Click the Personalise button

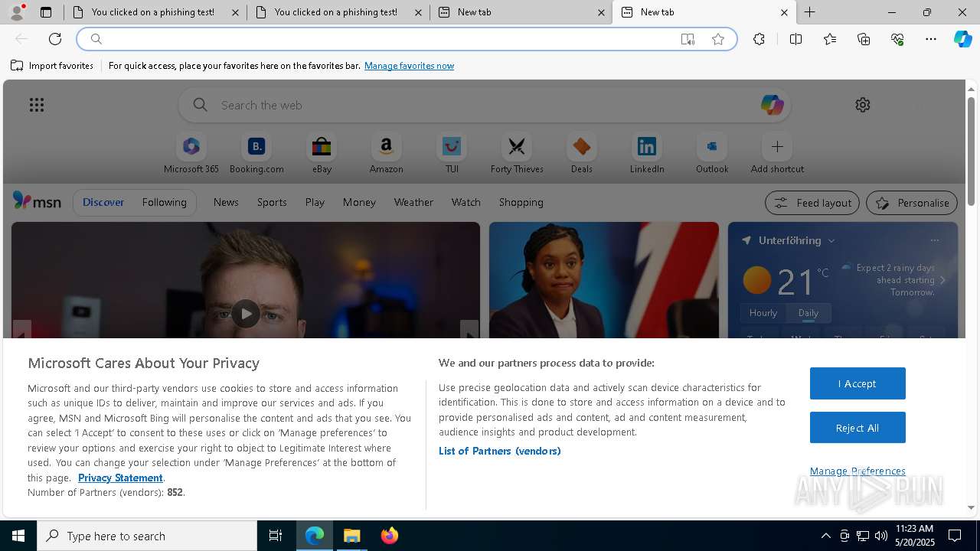pyautogui.click(x=912, y=203)
